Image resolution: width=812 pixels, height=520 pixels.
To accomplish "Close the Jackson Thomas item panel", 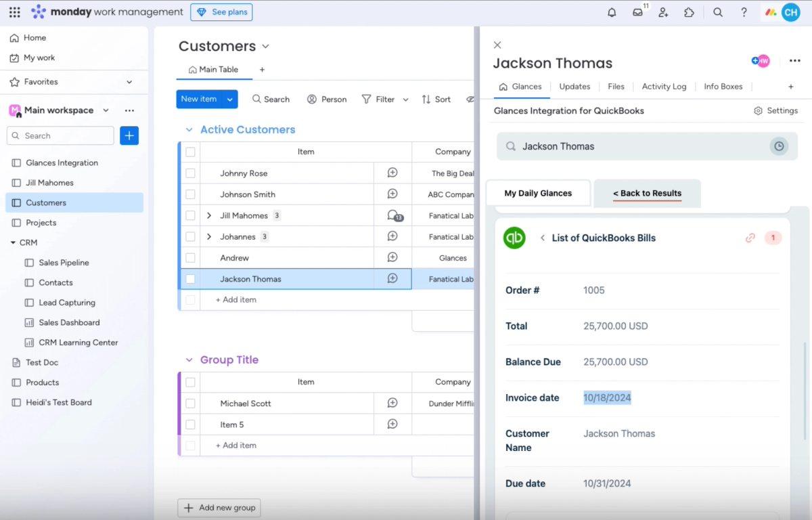I will pos(497,45).
